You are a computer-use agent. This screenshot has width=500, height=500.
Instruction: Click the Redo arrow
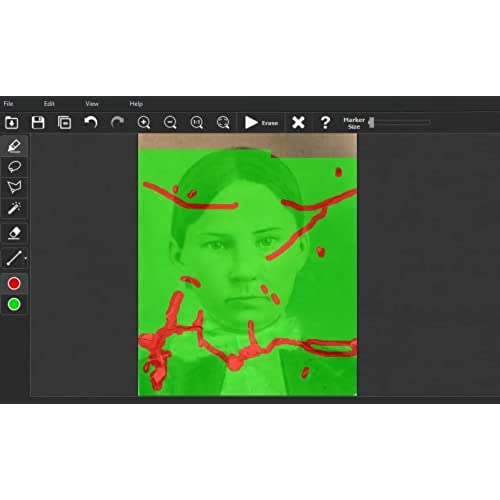point(117,122)
